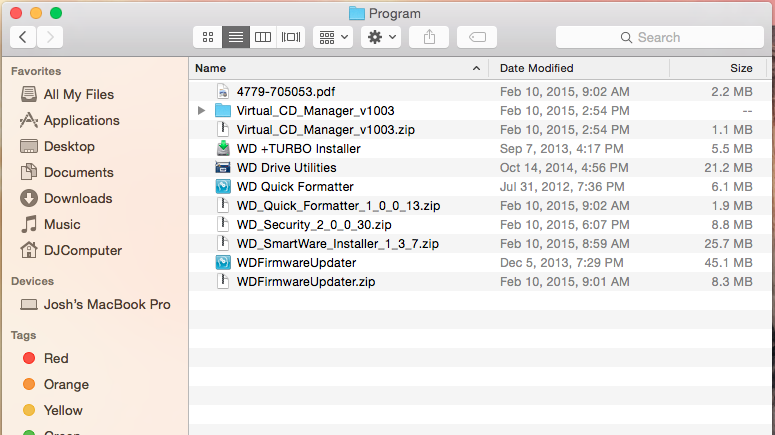Sort files by Size column
Screen dimensions: 775x435
(x=718, y=68)
